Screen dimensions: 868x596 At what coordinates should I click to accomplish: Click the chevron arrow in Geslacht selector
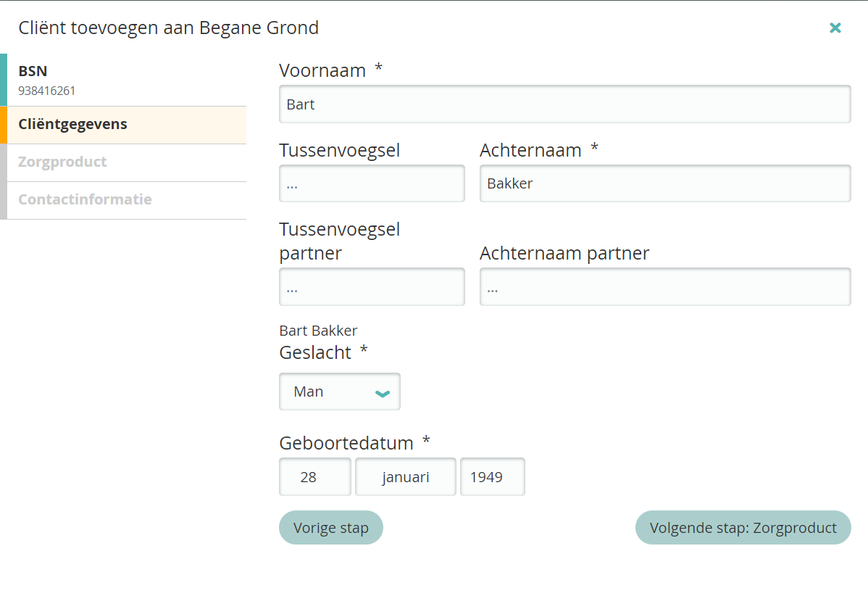383,393
